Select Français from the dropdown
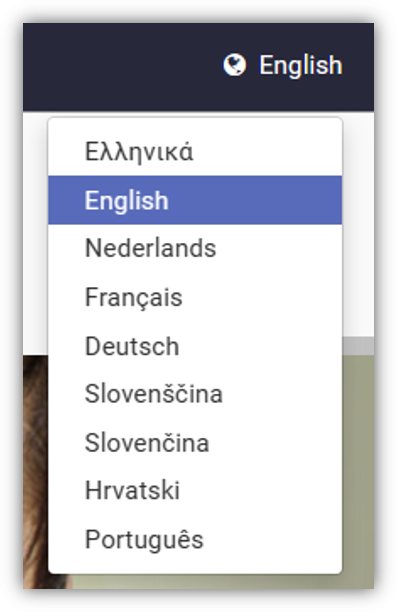 coord(195,297)
